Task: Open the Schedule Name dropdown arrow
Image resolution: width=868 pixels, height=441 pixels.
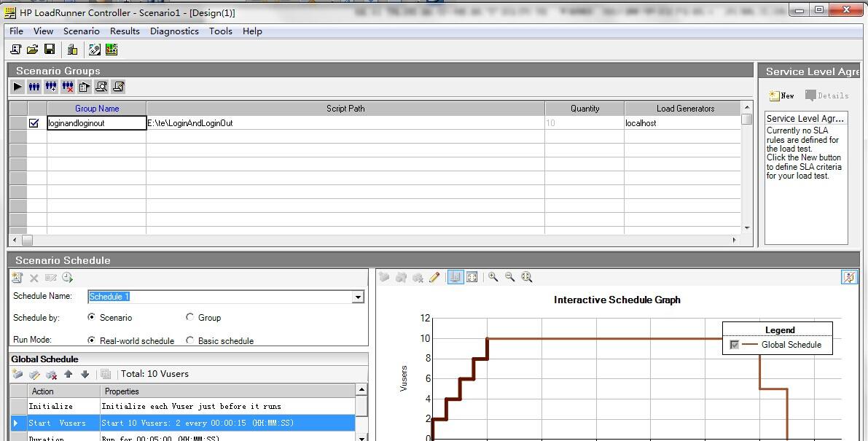Action: click(x=358, y=297)
